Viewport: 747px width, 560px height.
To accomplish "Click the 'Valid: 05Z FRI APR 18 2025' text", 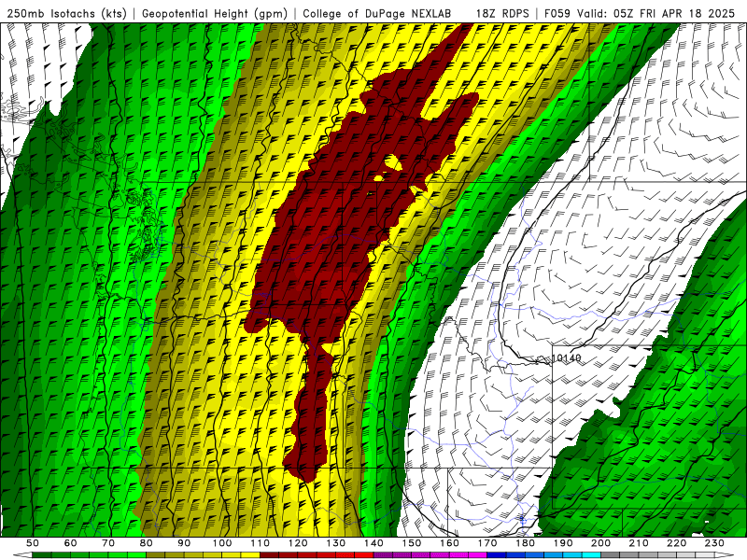I will click(x=656, y=13).
